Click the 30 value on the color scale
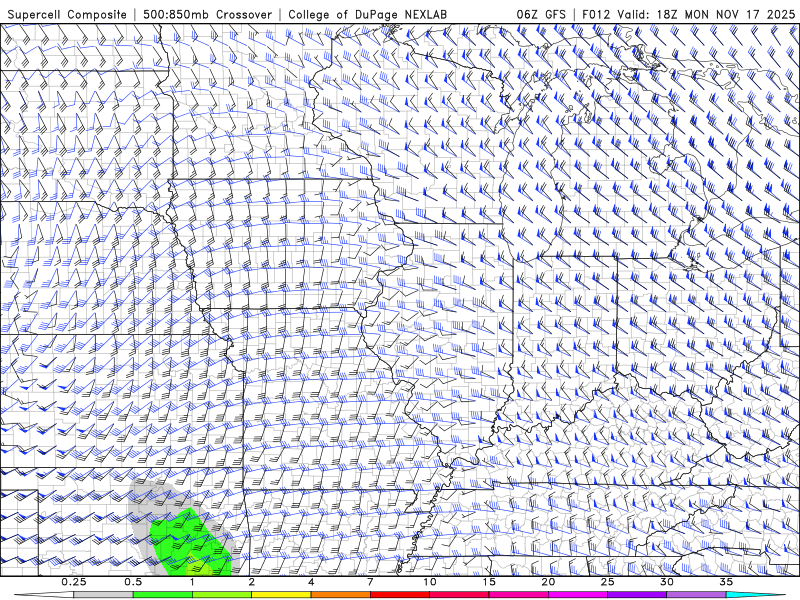The image size is (800, 600). (x=666, y=582)
